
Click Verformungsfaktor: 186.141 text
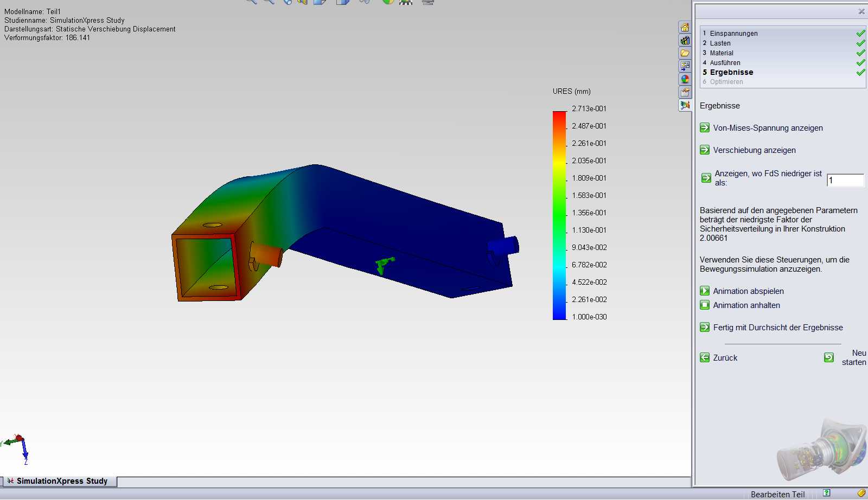[x=47, y=37]
